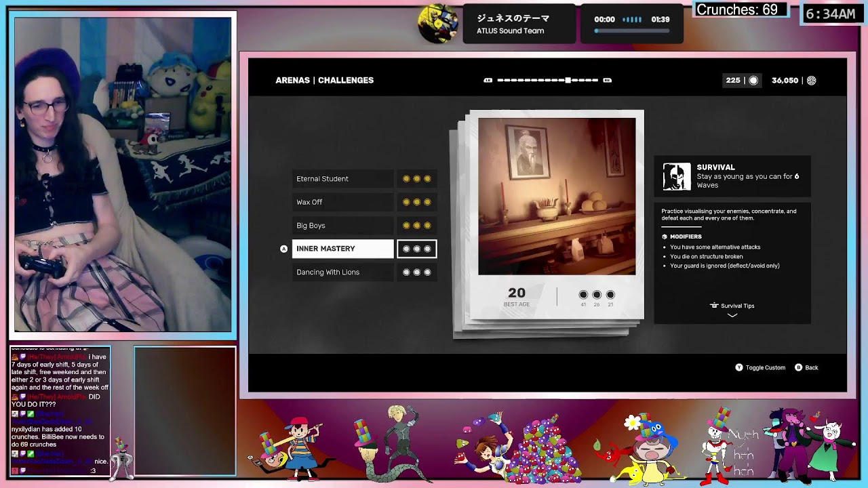
Task: Click the Modifiers bullet icon
Action: click(665, 237)
